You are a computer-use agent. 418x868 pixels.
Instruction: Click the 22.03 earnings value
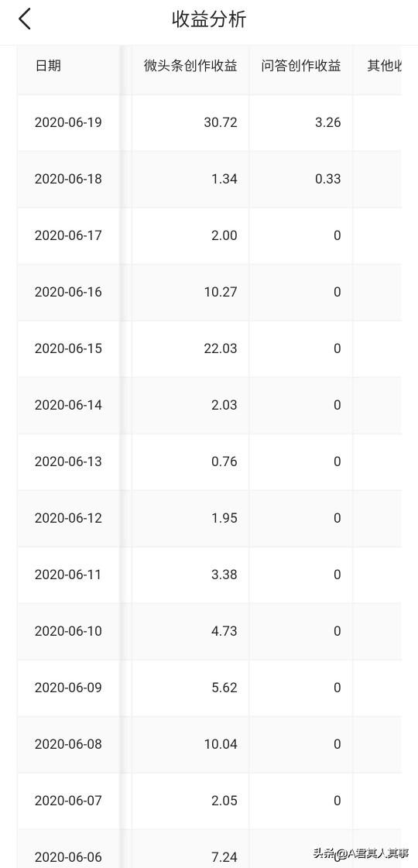(x=221, y=348)
